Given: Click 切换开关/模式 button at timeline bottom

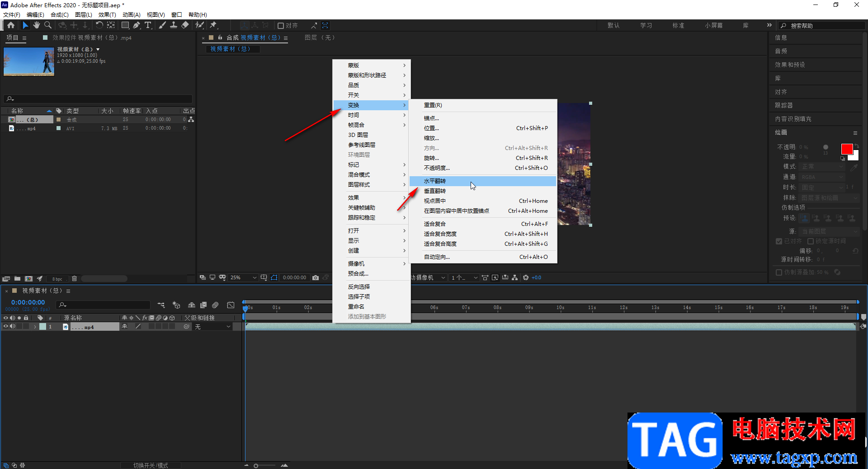Looking at the screenshot, I should tap(151, 465).
